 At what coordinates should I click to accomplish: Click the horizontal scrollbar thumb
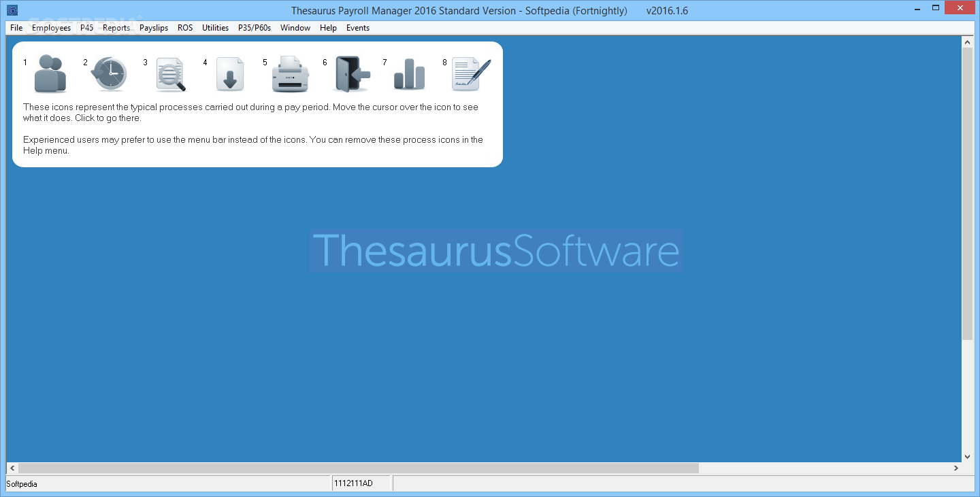pyautogui.click(x=359, y=468)
